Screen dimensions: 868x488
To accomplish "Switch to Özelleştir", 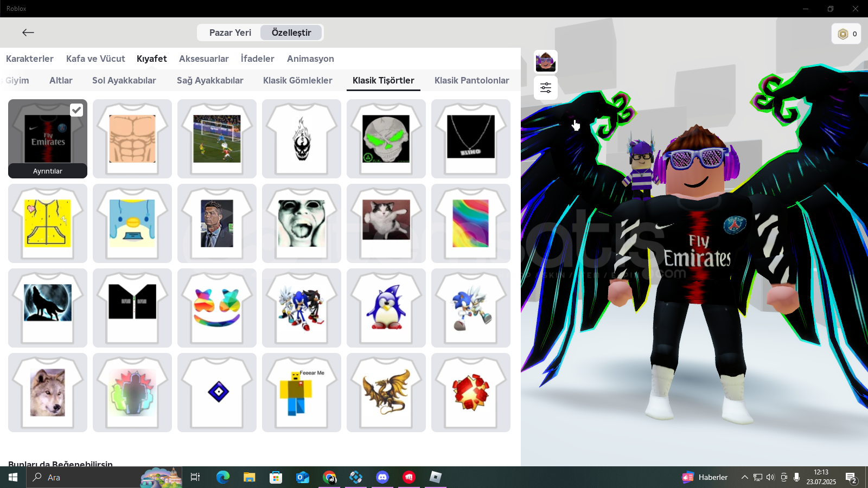I will pos(291,33).
